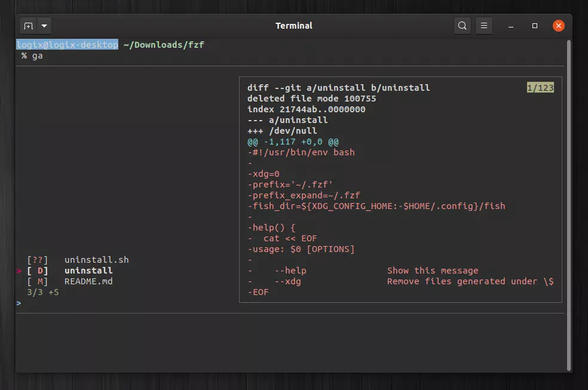The image size is (588, 390).
Task: Select uninstall.sh untracked file entry
Action: [x=96, y=260]
